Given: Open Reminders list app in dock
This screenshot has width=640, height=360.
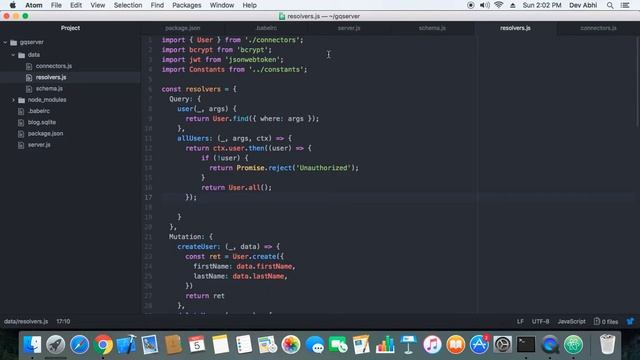Looking at the screenshot, I should point(244,344).
